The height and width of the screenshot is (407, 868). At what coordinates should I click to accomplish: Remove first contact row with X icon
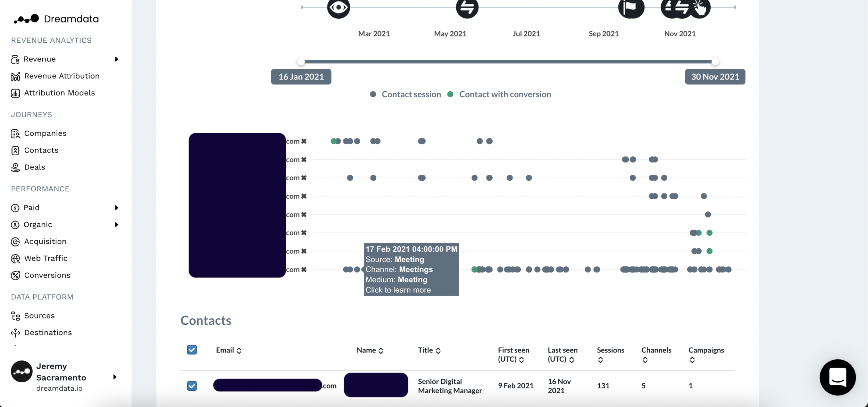coord(304,141)
